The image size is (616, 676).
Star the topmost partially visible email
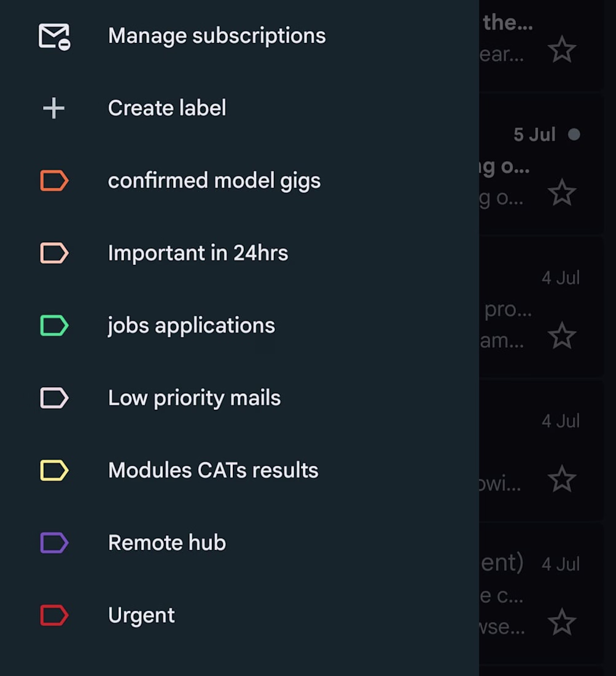(x=562, y=49)
